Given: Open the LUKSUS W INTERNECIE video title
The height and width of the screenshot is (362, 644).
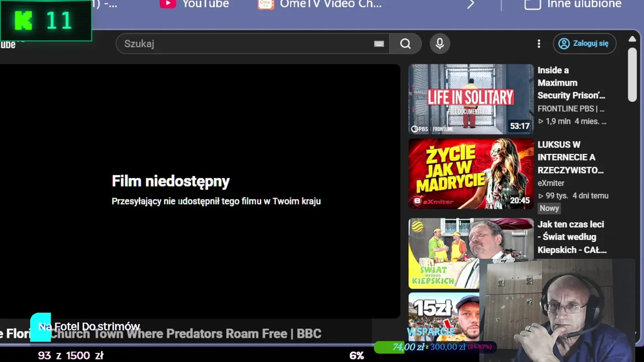Looking at the screenshot, I should click(571, 157).
